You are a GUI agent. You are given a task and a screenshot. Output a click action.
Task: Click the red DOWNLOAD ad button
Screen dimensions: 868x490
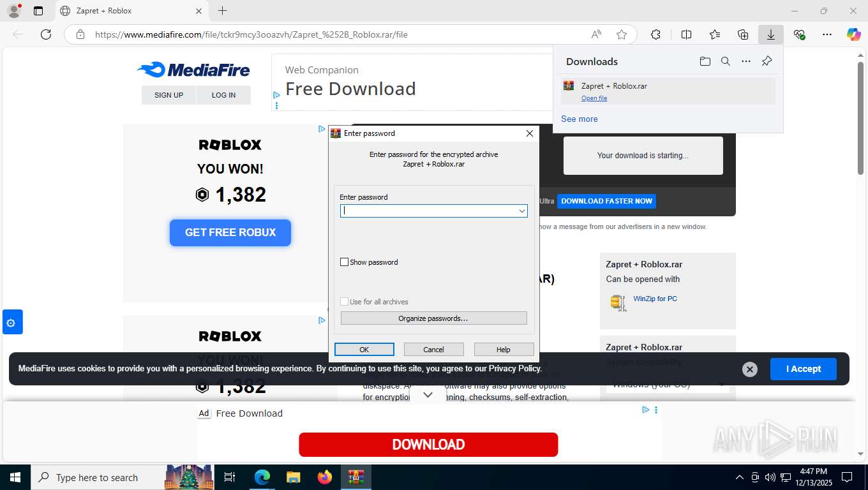coord(428,445)
